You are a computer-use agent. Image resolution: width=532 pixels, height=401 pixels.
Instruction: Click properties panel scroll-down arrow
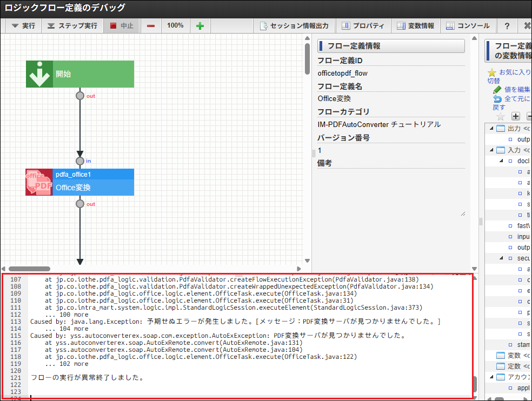tap(474, 269)
